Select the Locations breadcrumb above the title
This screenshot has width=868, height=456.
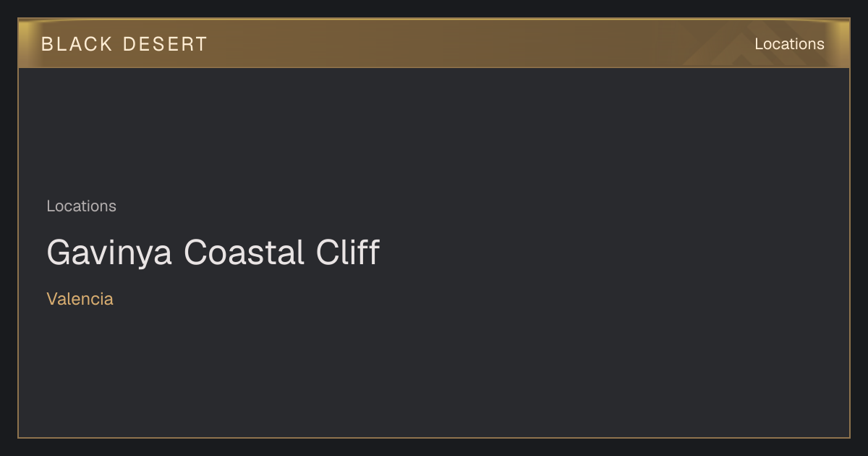(x=81, y=206)
